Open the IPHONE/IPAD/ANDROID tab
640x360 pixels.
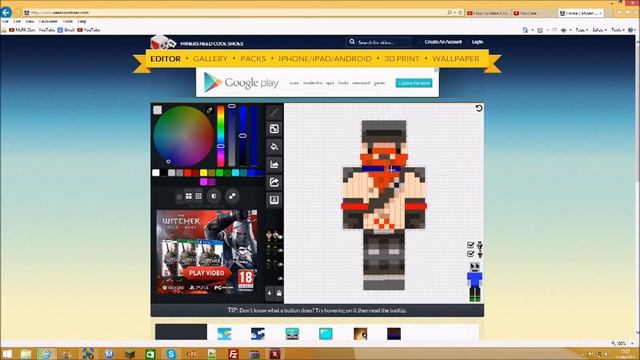[x=325, y=59]
